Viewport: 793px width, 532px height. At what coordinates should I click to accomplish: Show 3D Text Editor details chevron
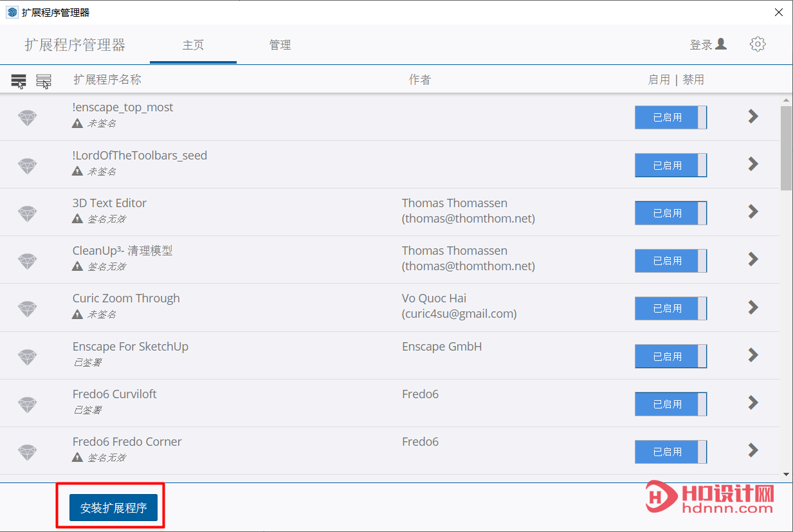[753, 212]
